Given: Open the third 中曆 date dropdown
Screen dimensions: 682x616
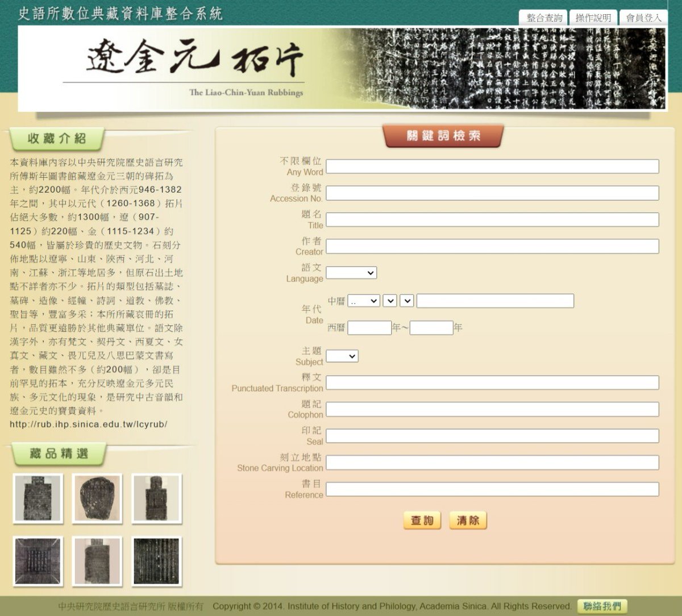Looking at the screenshot, I should pyautogui.click(x=407, y=301).
